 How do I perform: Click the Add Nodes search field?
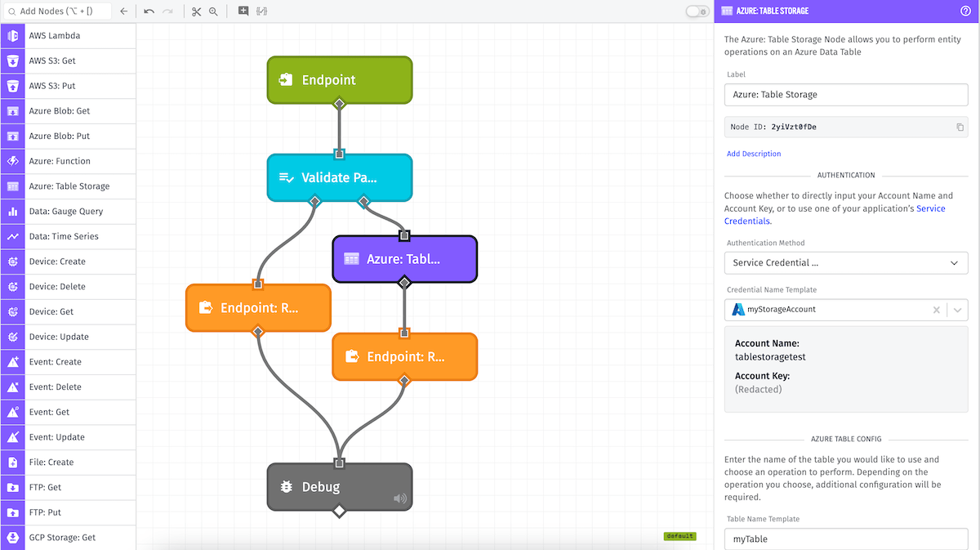[57, 11]
